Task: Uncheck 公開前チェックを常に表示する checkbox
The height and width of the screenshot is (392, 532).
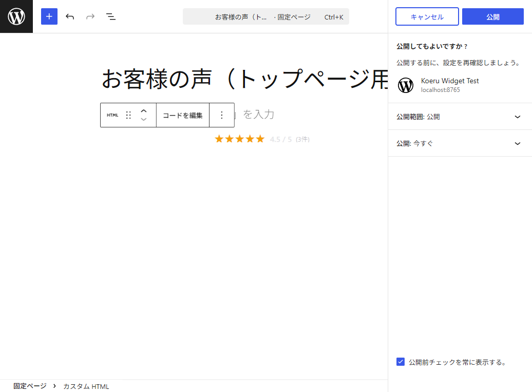Action: [x=401, y=362]
